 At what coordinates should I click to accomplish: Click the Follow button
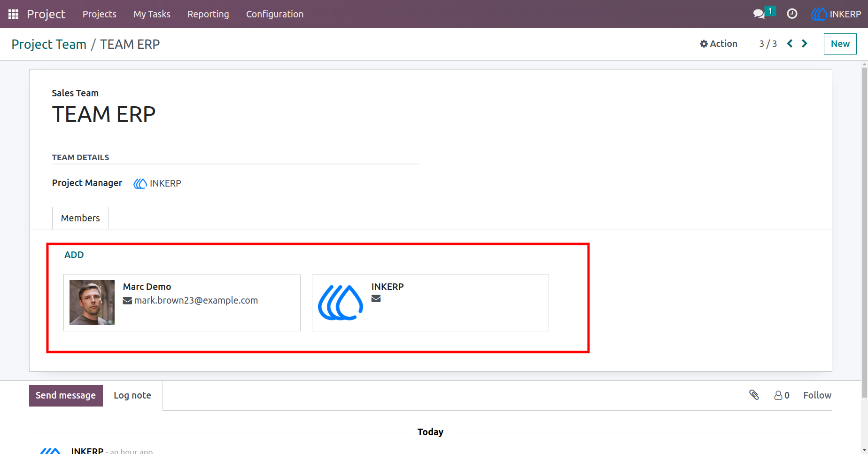coord(817,395)
